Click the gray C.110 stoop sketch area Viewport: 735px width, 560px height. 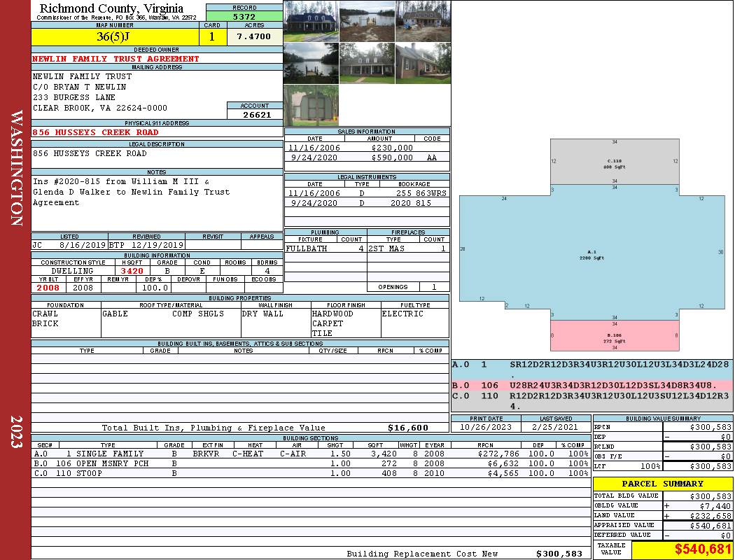coord(615,164)
